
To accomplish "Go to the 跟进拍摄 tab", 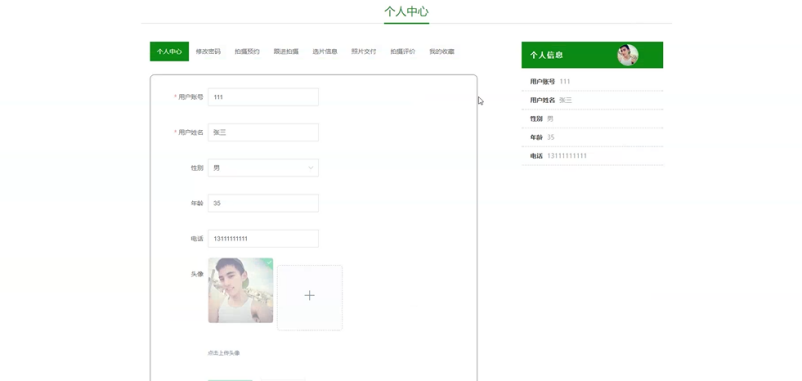I will coord(286,51).
